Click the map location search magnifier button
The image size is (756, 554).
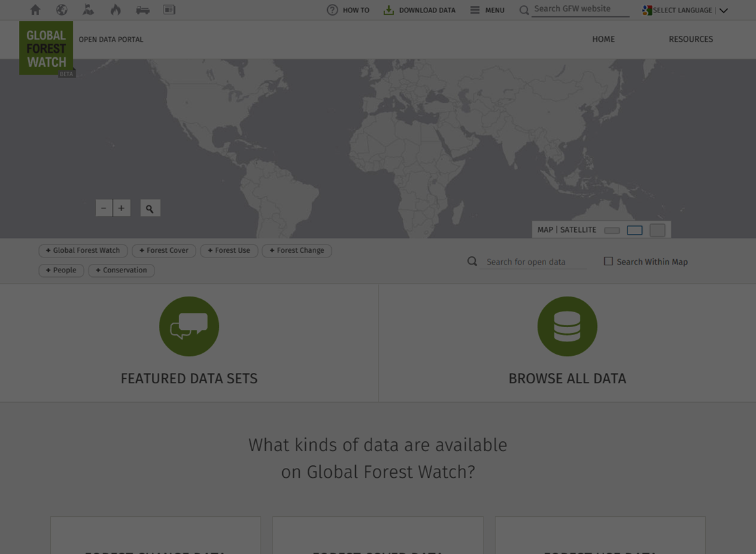pyautogui.click(x=150, y=209)
